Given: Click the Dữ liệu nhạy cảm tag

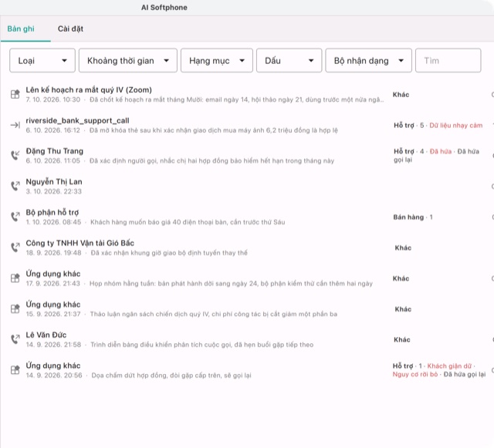Looking at the screenshot, I should [456, 126].
